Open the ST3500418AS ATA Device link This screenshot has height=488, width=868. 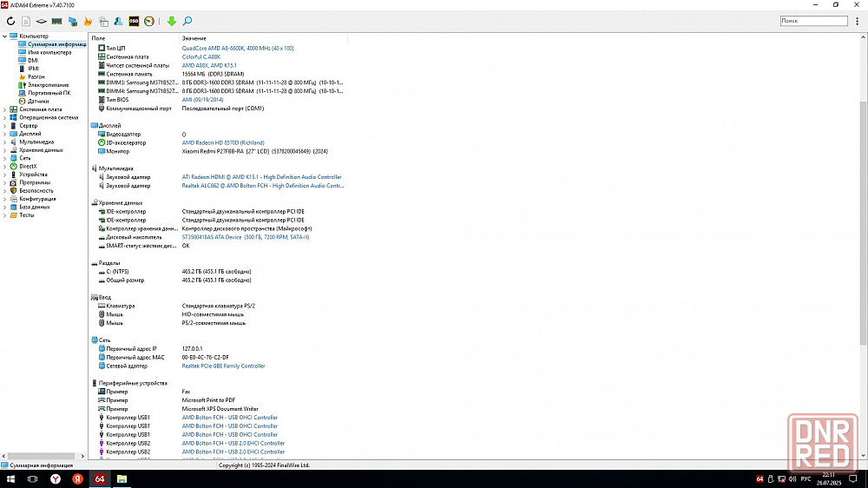(246, 237)
